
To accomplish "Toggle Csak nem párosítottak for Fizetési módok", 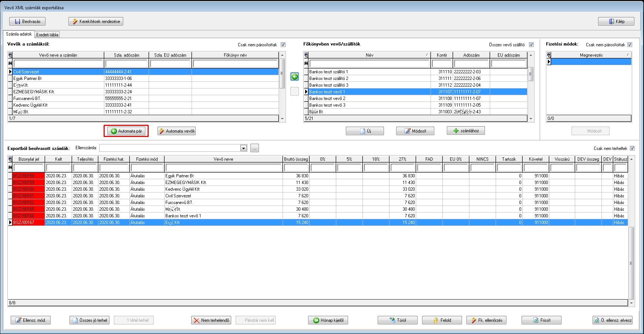I will pyautogui.click(x=630, y=45).
